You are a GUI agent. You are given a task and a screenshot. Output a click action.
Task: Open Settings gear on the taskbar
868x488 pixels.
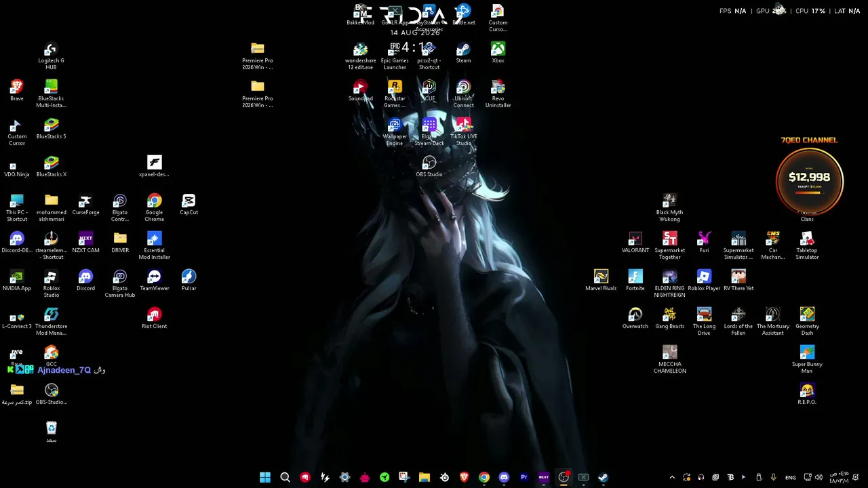point(344,477)
